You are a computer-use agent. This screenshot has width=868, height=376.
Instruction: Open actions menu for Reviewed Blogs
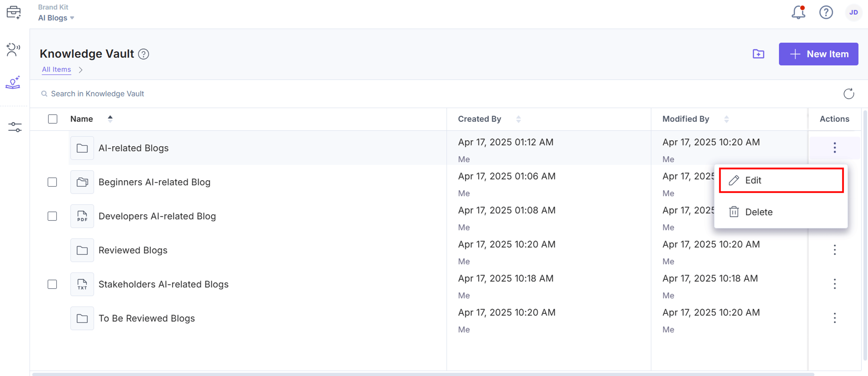click(x=834, y=250)
